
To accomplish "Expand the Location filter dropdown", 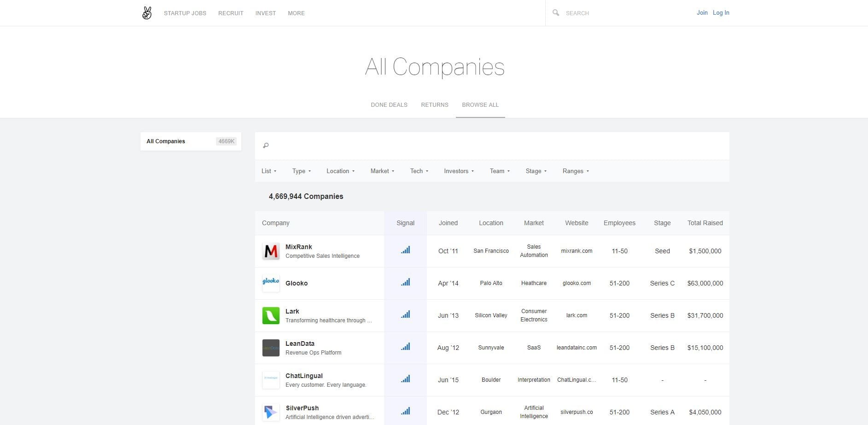I will point(341,171).
